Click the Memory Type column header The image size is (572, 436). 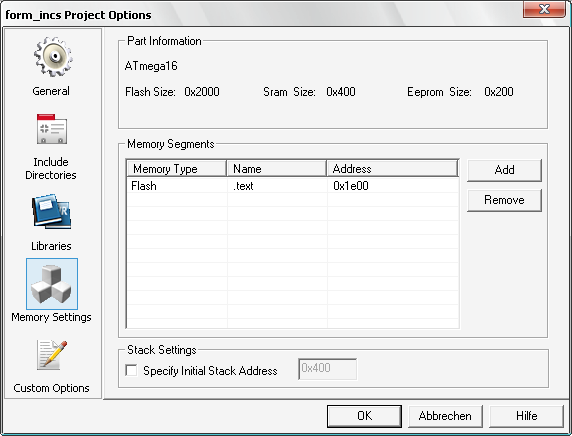177,169
